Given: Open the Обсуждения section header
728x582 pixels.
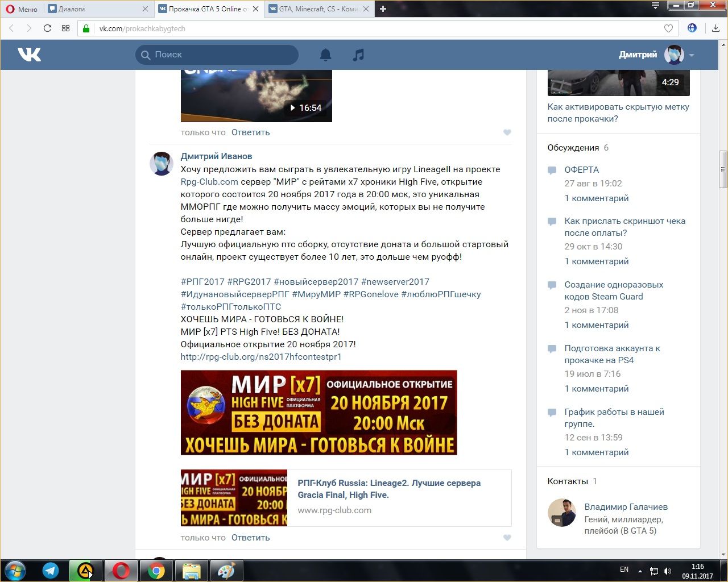Looking at the screenshot, I should (x=573, y=148).
